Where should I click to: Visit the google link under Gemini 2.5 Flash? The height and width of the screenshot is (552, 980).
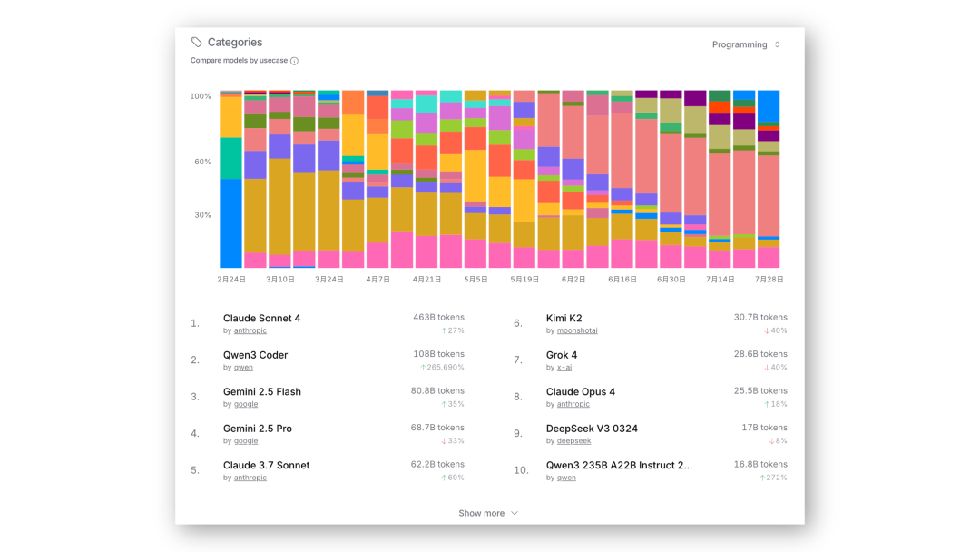coord(246,404)
